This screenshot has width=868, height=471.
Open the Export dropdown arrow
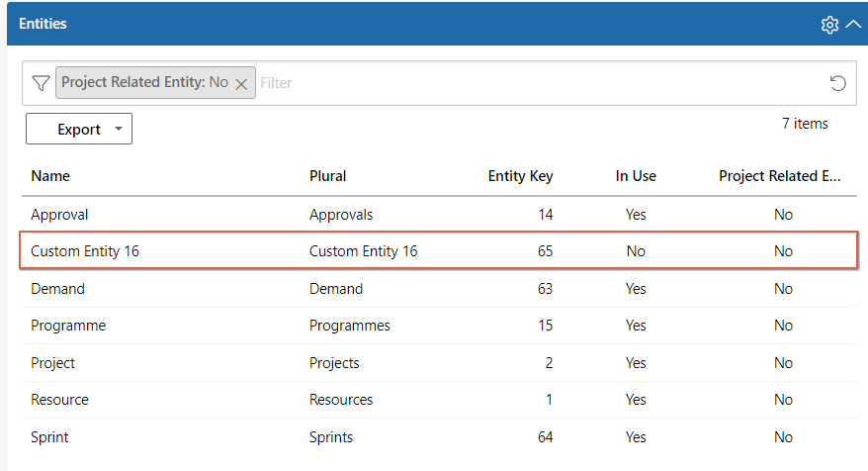pyautogui.click(x=118, y=129)
